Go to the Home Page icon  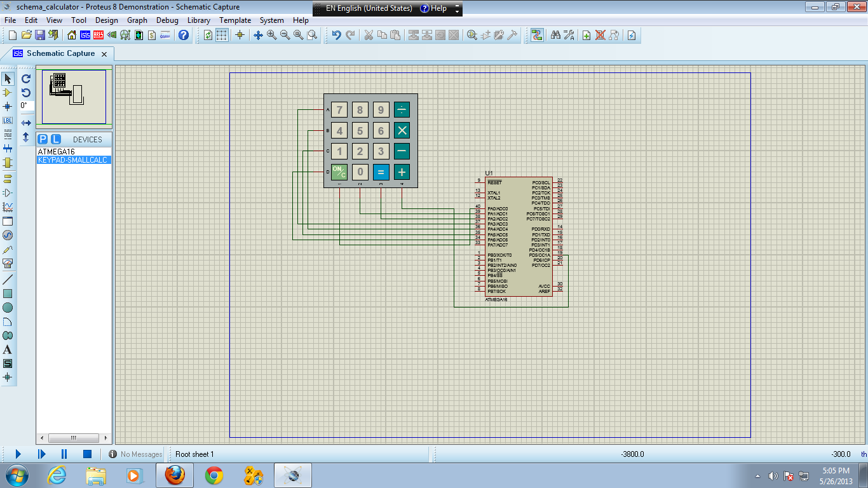coord(72,35)
